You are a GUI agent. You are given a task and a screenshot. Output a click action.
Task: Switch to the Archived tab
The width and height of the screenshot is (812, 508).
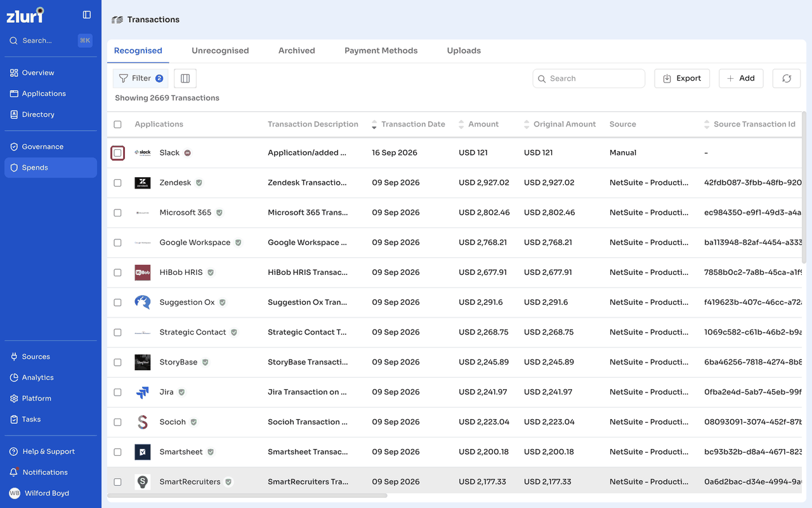tap(297, 51)
